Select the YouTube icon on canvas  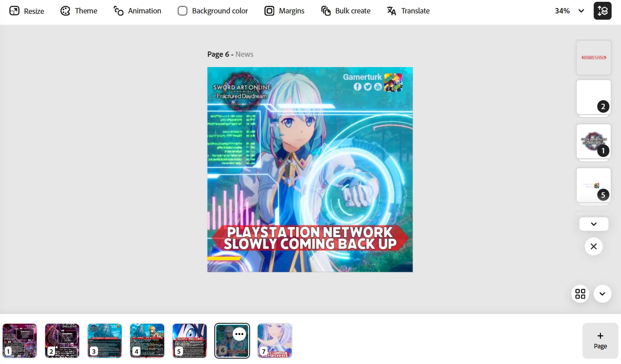(378, 87)
